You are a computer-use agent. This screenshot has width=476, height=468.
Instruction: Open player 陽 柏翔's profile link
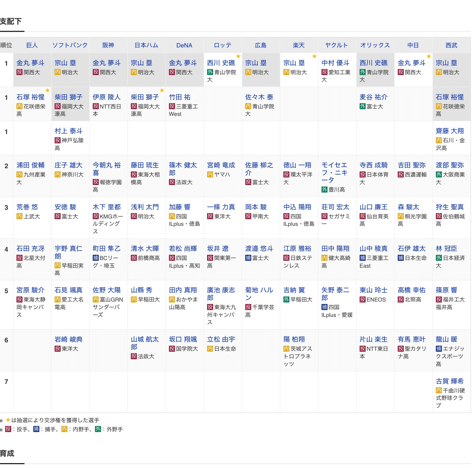tap(294, 339)
